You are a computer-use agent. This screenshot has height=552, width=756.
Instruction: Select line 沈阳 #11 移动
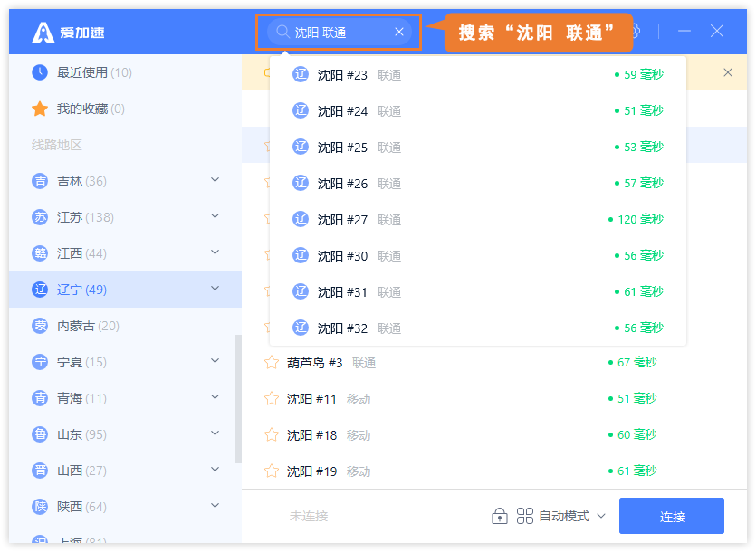(494, 399)
